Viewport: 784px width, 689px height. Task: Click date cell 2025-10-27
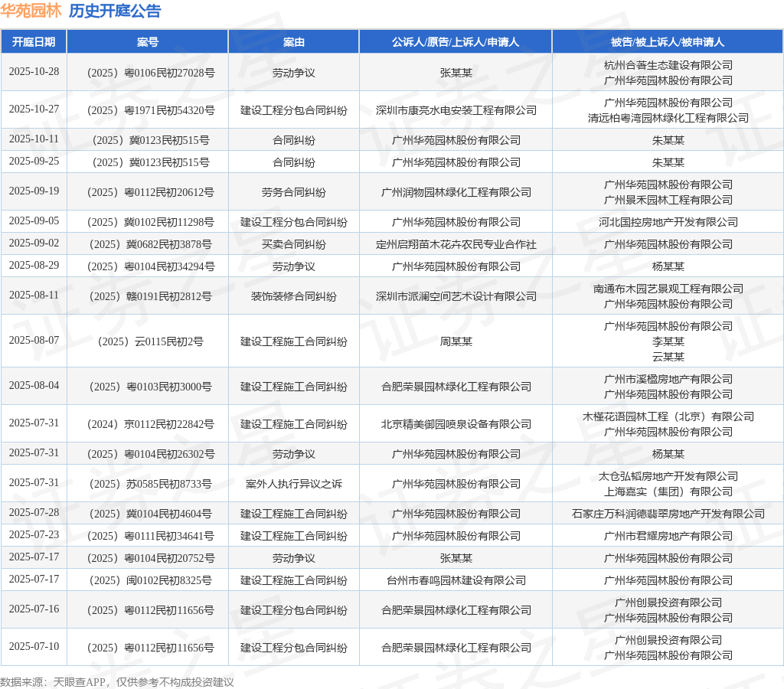pos(34,109)
